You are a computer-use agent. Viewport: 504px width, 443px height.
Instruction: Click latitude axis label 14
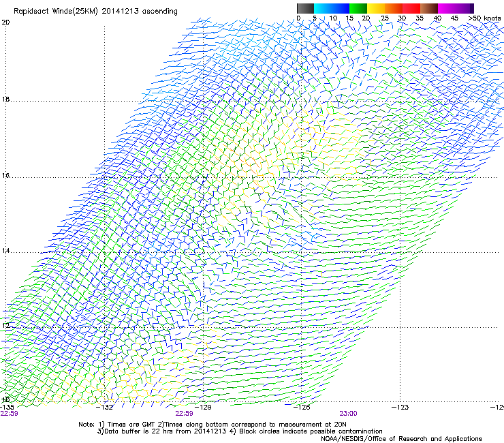pyautogui.click(x=5, y=251)
